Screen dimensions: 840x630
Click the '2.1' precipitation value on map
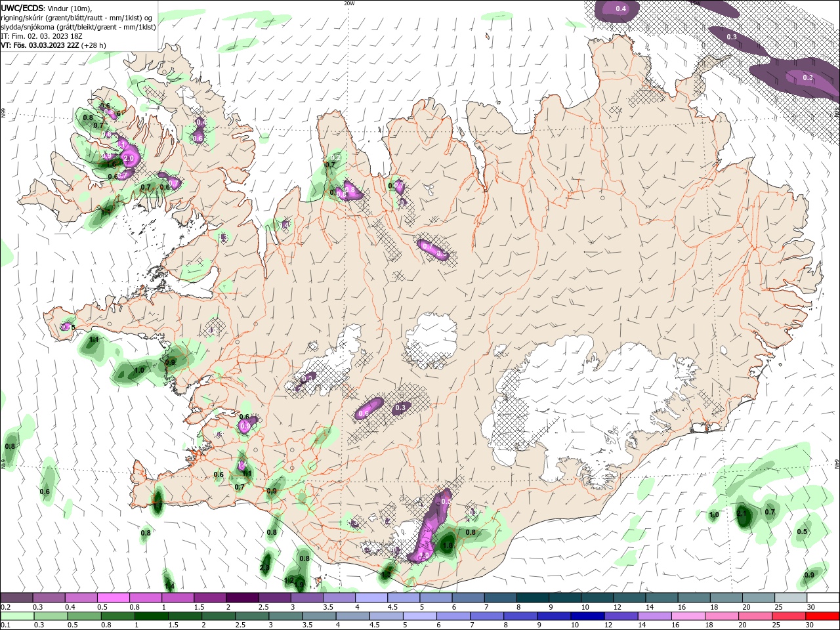pos(742,513)
